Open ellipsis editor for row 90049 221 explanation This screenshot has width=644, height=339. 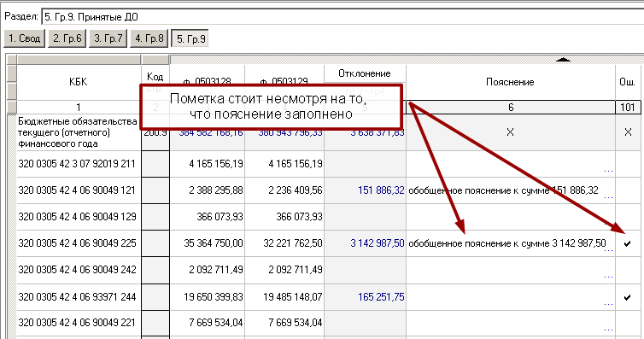[609, 329]
